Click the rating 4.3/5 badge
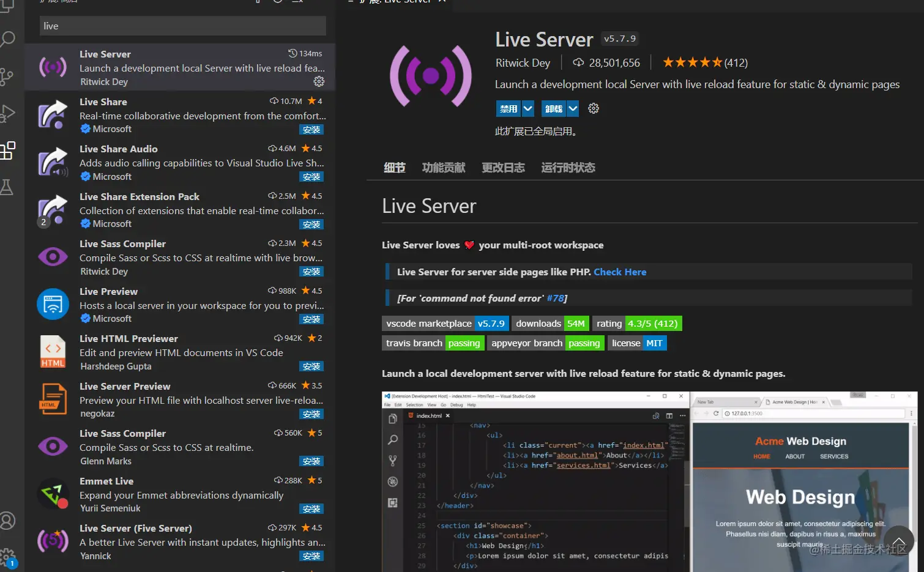 (637, 324)
